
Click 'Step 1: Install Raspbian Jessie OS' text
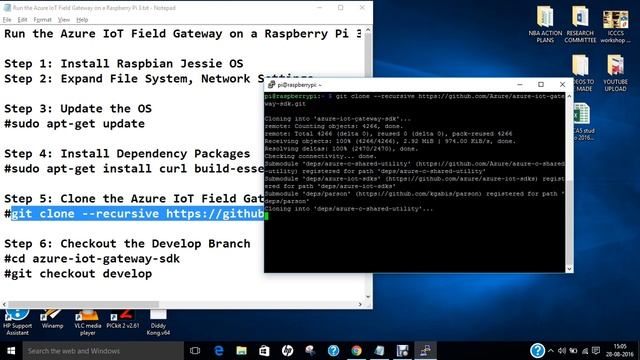[124, 63]
